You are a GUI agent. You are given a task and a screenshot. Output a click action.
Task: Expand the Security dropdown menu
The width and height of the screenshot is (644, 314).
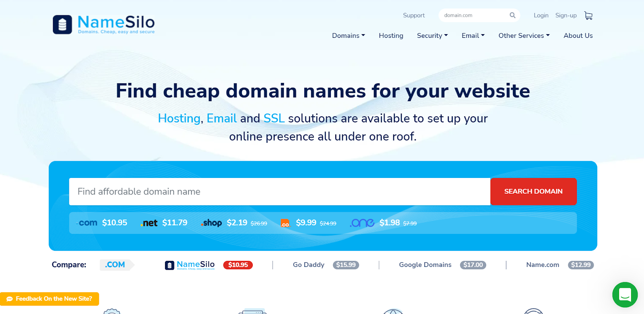click(432, 35)
